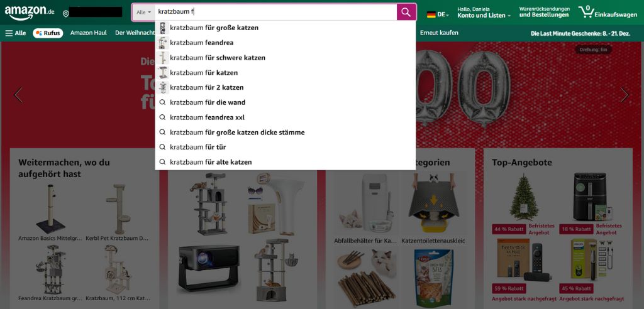Viewport: 644px width, 309px height.
Task: Open the Katzentoilettenauskleid category image
Action: pyautogui.click(x=433, y=203)
